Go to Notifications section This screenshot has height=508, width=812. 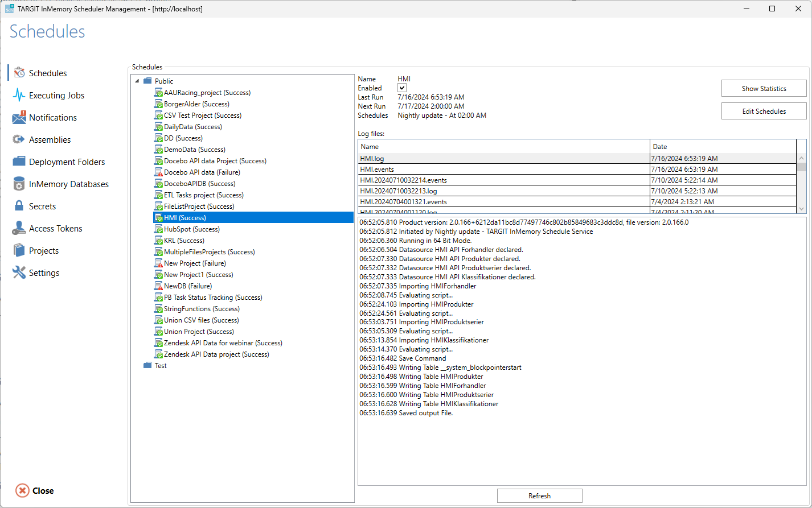[x=53, y=118]
